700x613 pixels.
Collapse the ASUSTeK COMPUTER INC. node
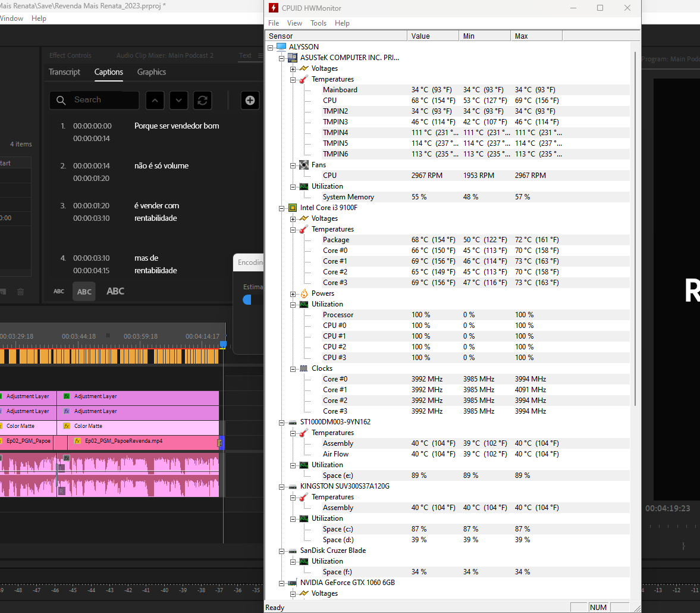[x=282, y=58]
